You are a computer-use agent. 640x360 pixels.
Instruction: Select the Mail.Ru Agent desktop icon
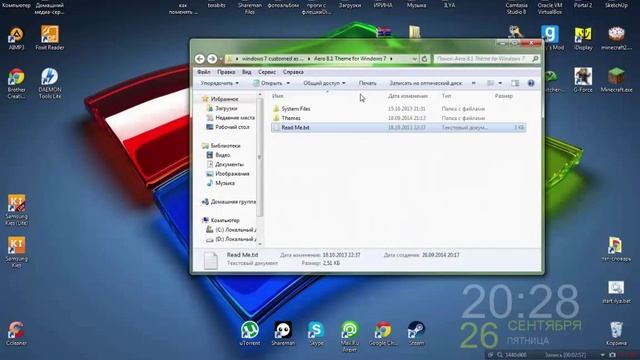point(350,337)
